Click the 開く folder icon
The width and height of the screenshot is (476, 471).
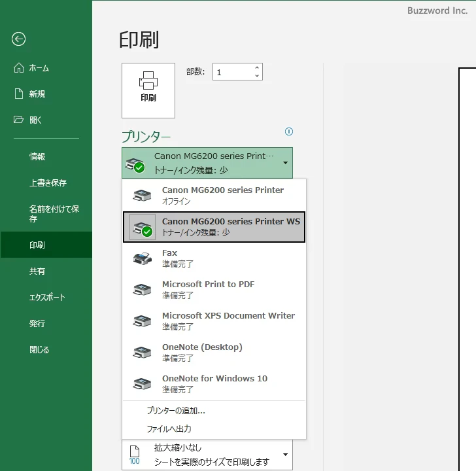point(18,120)
